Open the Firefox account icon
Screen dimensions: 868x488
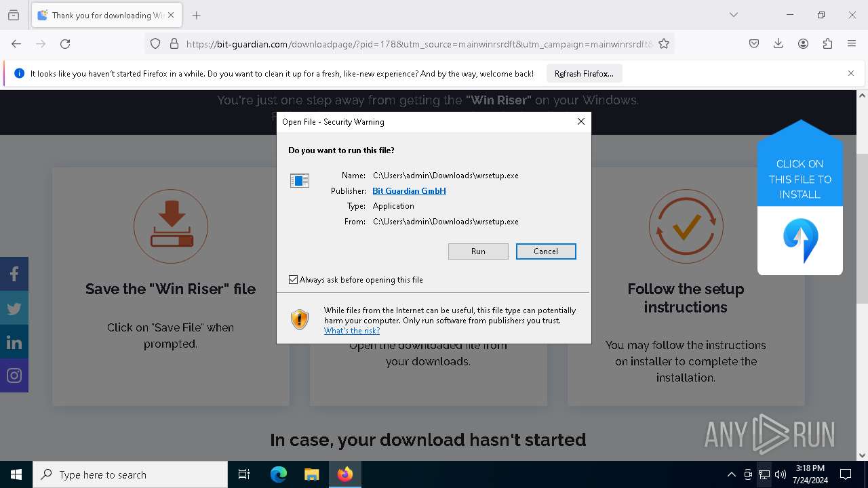tap(803, 44)
